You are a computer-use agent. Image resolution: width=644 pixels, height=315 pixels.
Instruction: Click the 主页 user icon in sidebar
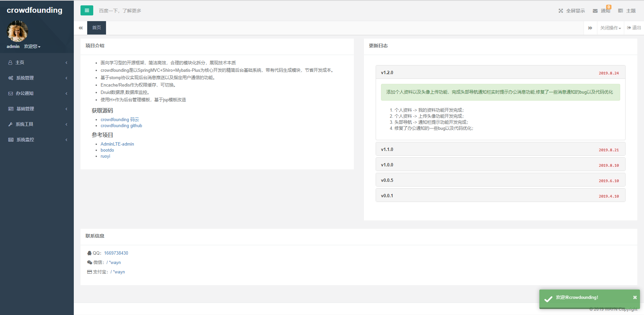pos(10,62)
